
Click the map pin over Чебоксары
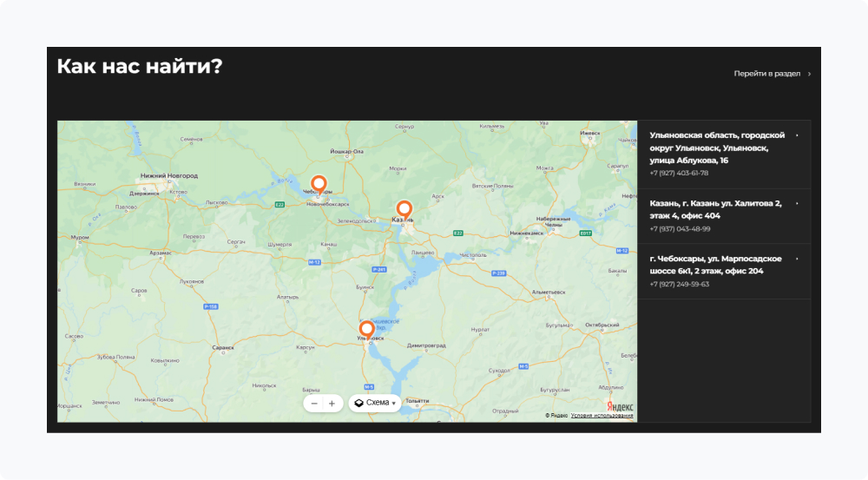[x=319, y=184]
